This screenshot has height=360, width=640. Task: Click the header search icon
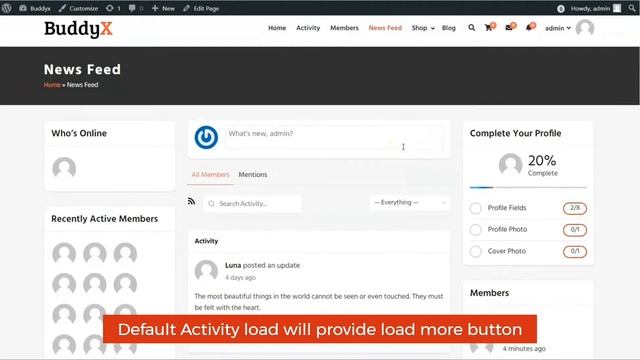tap(471, 28)
